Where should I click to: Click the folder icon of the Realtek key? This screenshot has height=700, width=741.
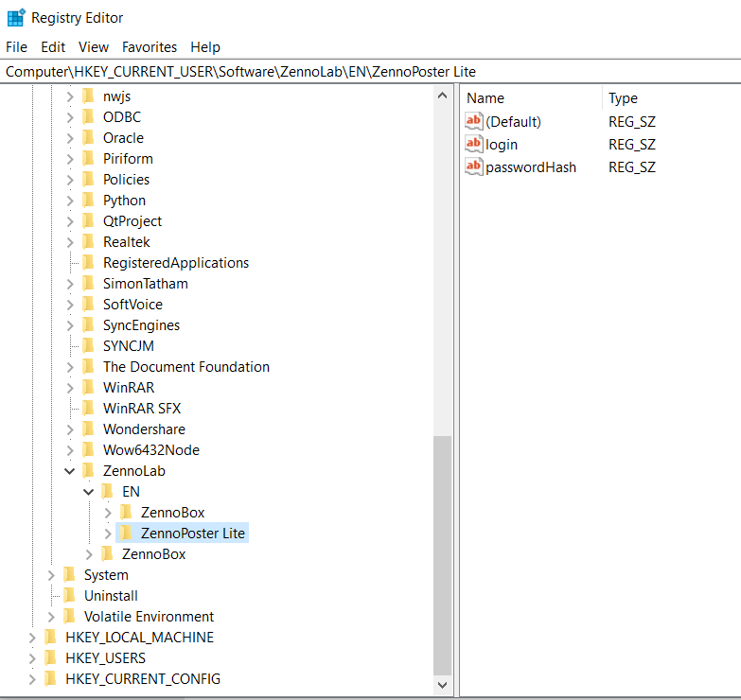(x=88, y=241)
